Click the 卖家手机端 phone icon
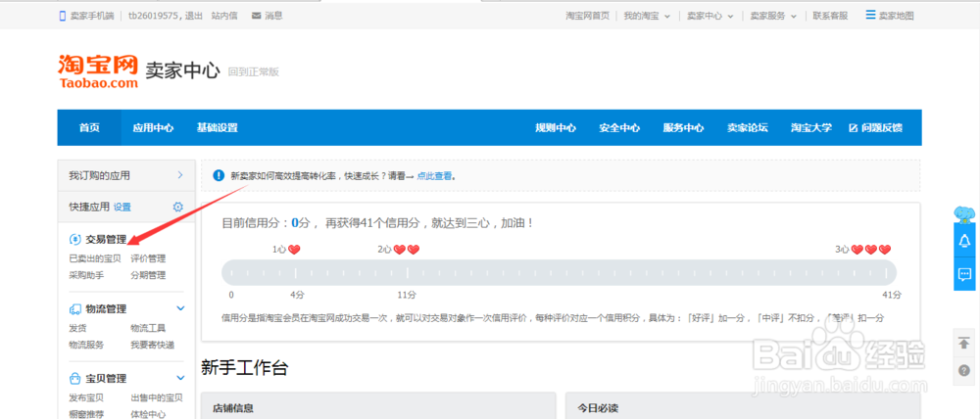Image resolution: width=980 pixels, height=419 pixels. coord(62,17)
